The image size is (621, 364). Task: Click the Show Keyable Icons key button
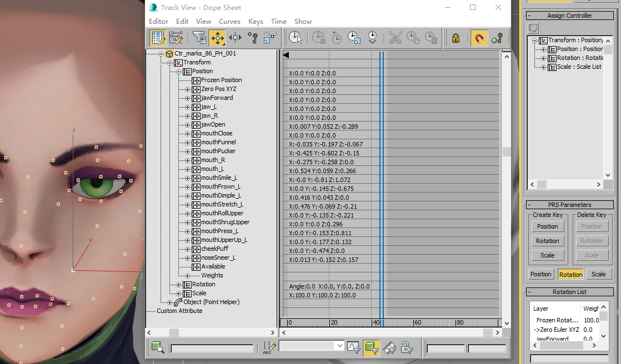(497, 38)
